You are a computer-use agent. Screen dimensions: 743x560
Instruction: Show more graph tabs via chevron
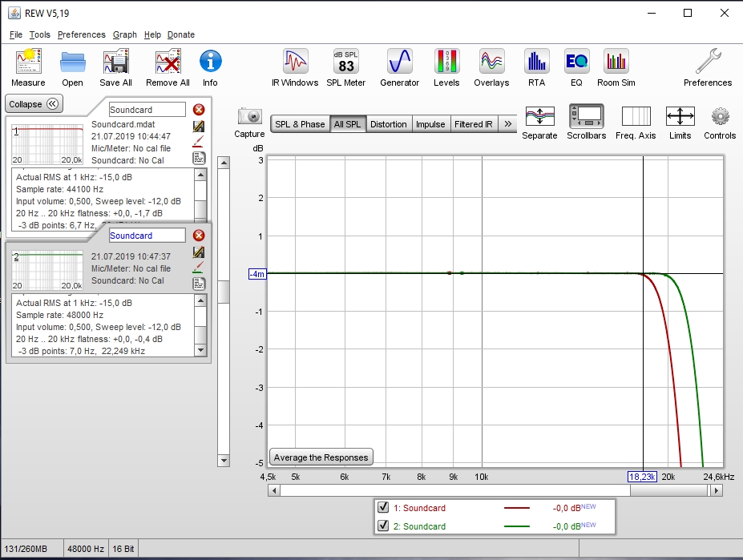click(507, 124)
